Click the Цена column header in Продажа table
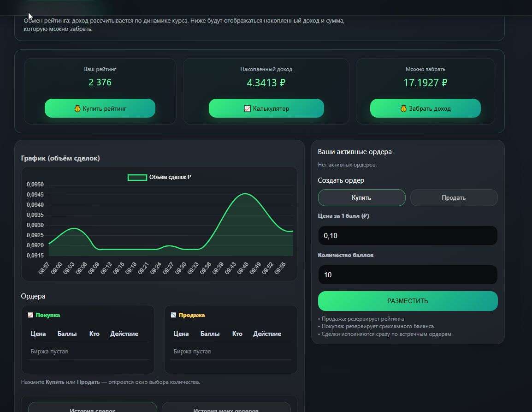This screenshot has height=412, width=532. pos(181,334)
